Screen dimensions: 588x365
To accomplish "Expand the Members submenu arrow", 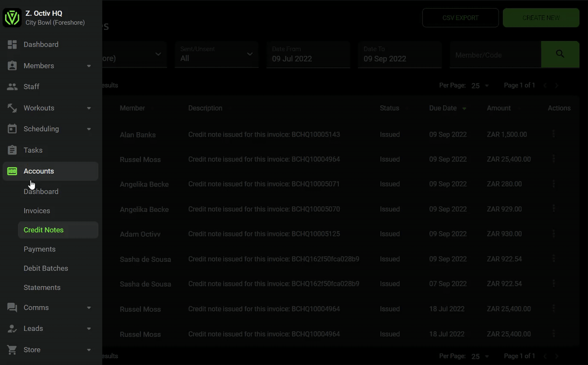I will pyautogui.click(x=89, y=66).
